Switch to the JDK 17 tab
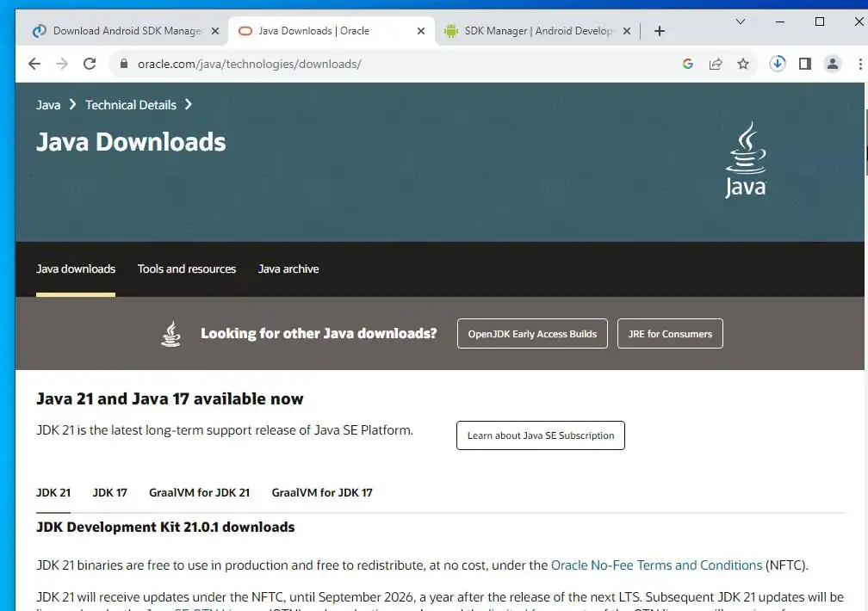The image size is (868, 611). coord(109,492)
